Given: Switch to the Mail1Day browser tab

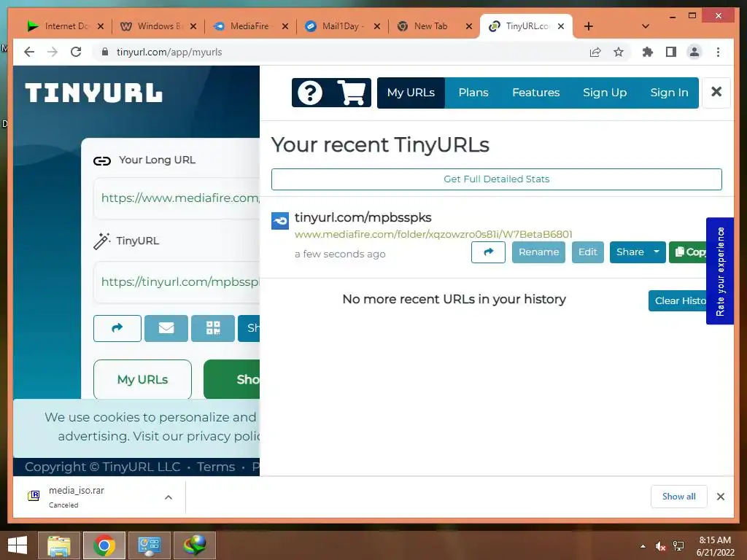Looking at the screenshot, I should click(341, 26).
